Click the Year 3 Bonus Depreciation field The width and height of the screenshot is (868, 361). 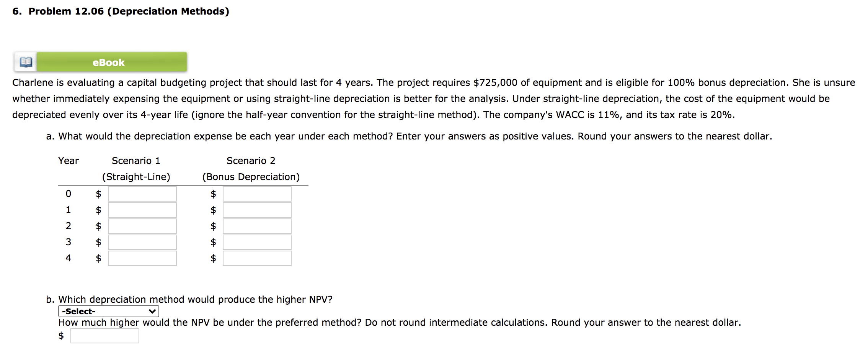[256, 242]
